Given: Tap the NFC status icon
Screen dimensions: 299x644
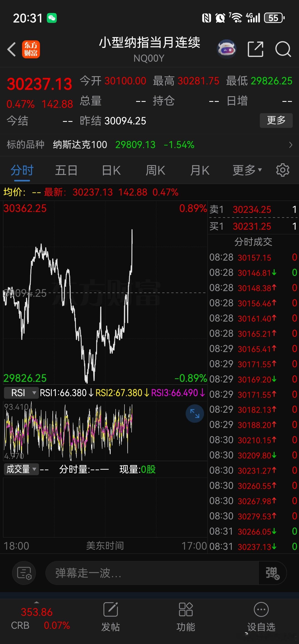Looking at the screenshot, I should pyautogui.click(x=207, y=18).
